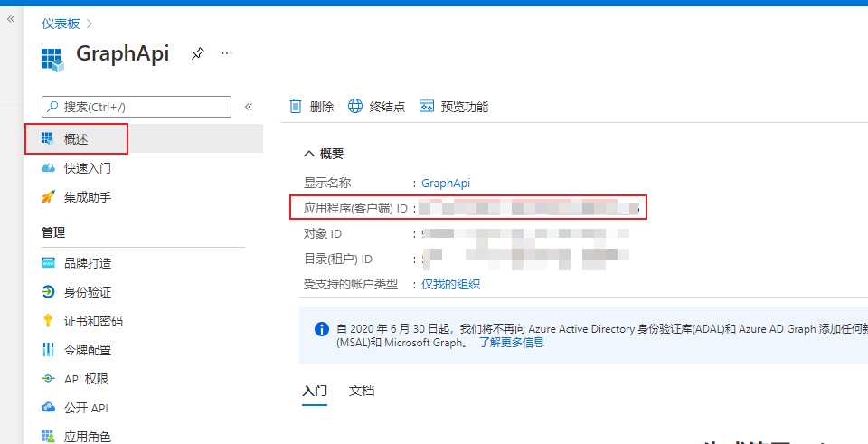Open the 仅我的组织 account types link
868x444 pixels.
coord(450,285)
